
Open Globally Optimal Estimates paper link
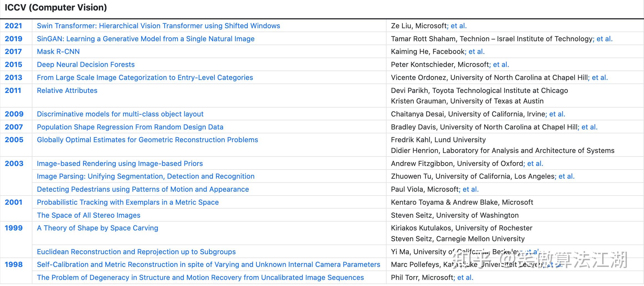[147, 140]
